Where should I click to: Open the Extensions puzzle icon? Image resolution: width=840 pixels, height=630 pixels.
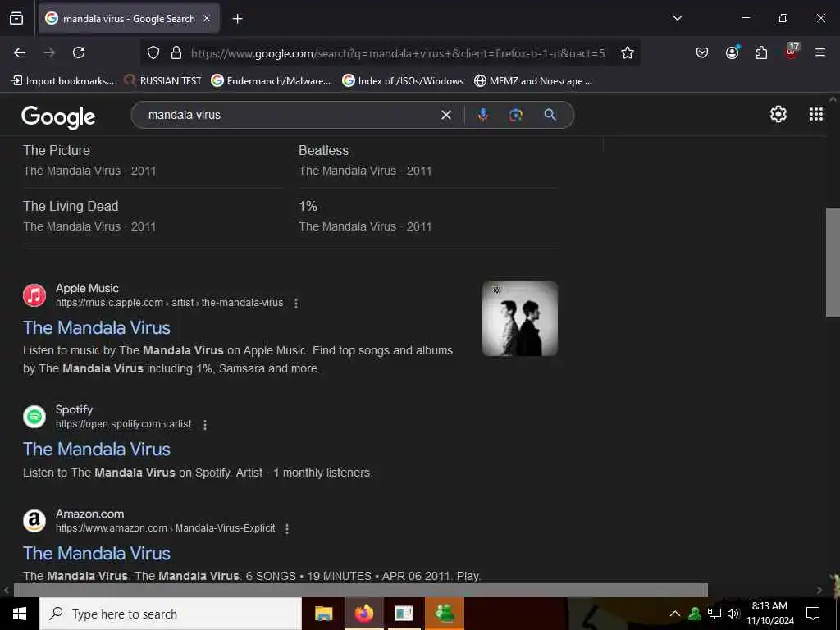click(761, 52)
